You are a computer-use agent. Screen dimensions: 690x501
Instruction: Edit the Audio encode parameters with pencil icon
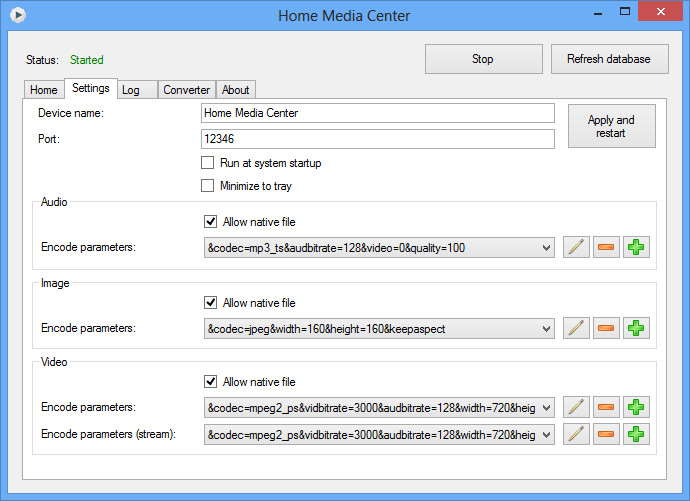tap(576, 247)
